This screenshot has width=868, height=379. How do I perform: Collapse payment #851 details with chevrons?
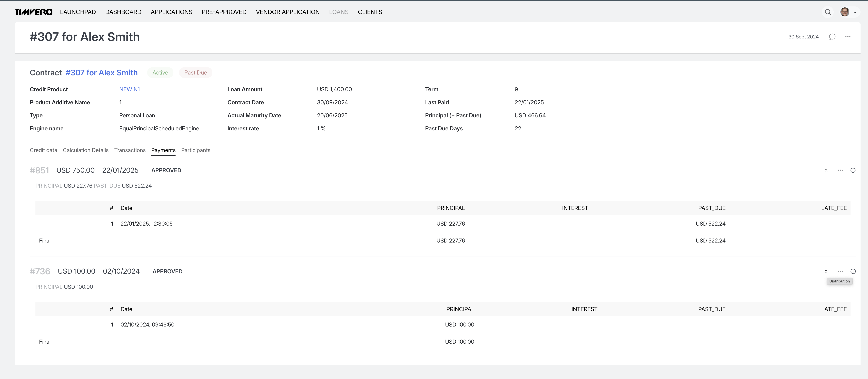coord(826,170)
